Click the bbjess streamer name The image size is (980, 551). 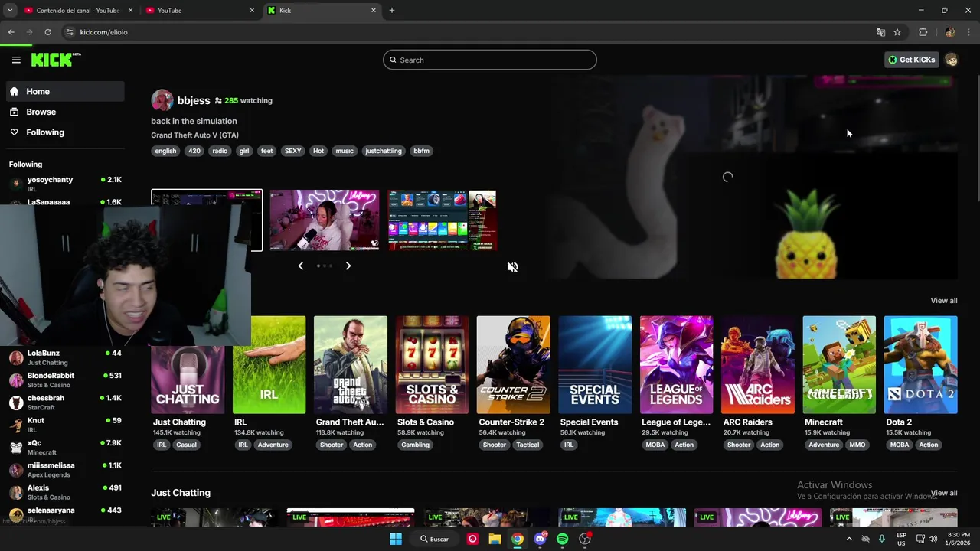click(x=194, y=100)
